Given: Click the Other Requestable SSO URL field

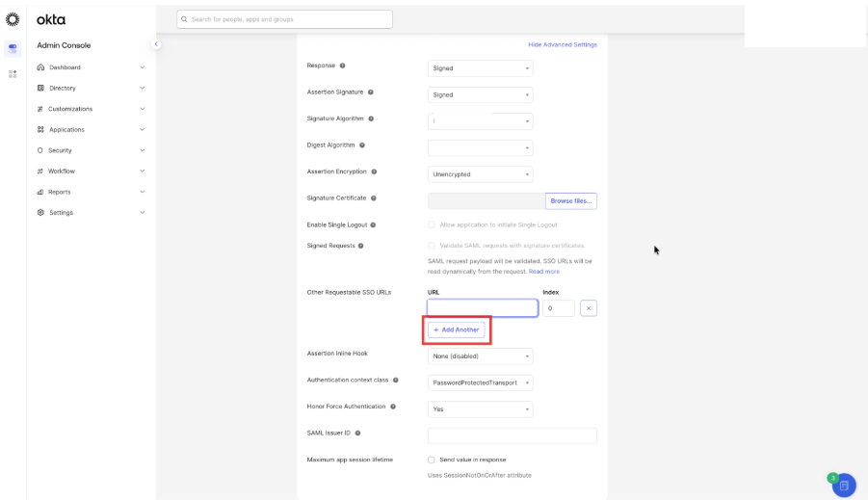Looking at the screenshot, I should [x=482, y=308].
